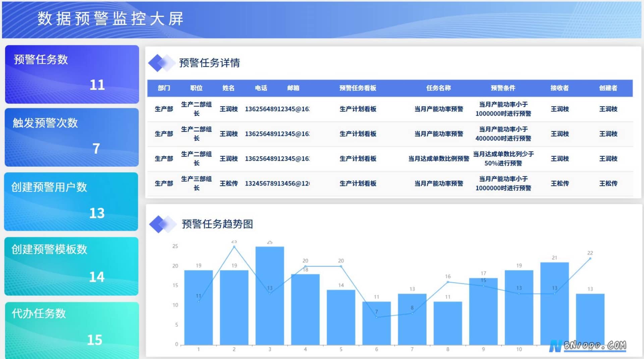Select the 预警任务趋势图 section heading
Viewport: 644px width, 359px height.
217,224
